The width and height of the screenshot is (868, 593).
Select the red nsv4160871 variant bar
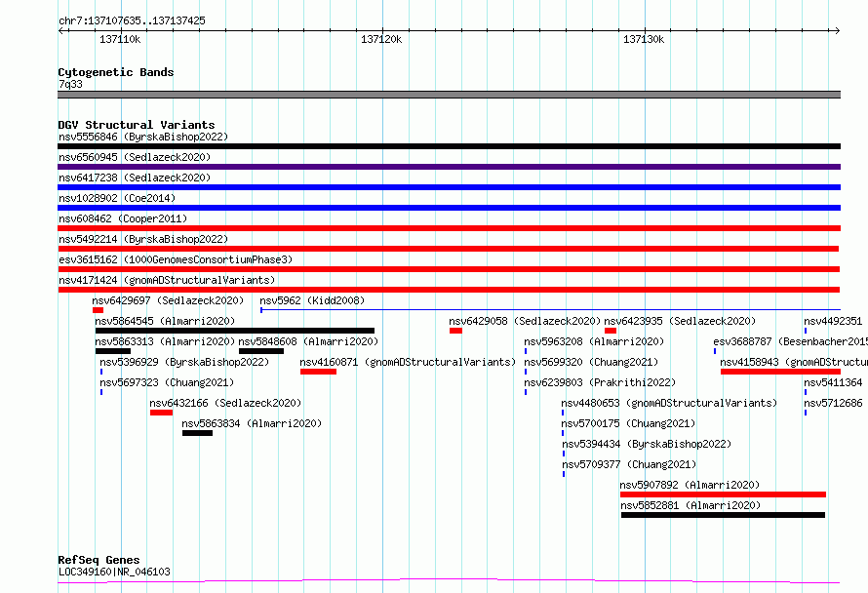[318, 372]
